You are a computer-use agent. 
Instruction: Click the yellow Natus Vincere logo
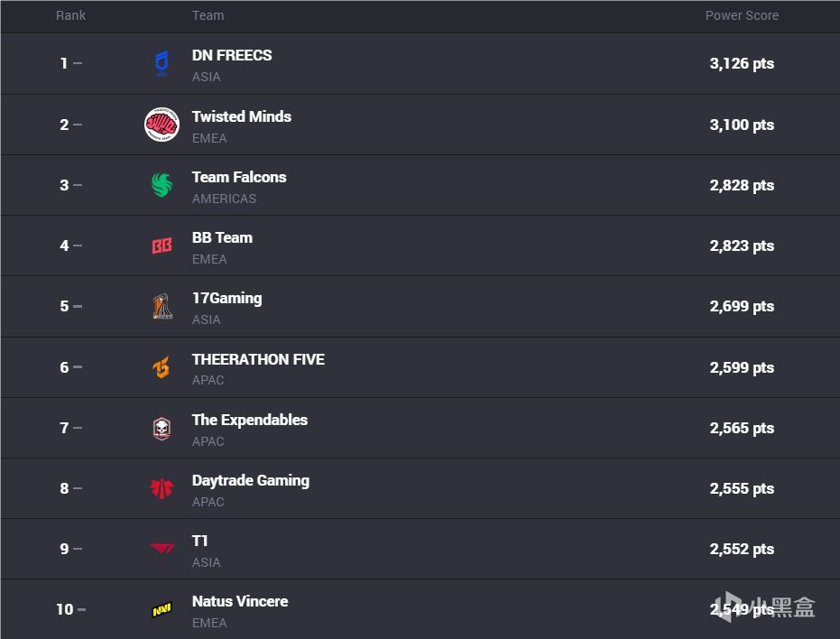(162, 610)
